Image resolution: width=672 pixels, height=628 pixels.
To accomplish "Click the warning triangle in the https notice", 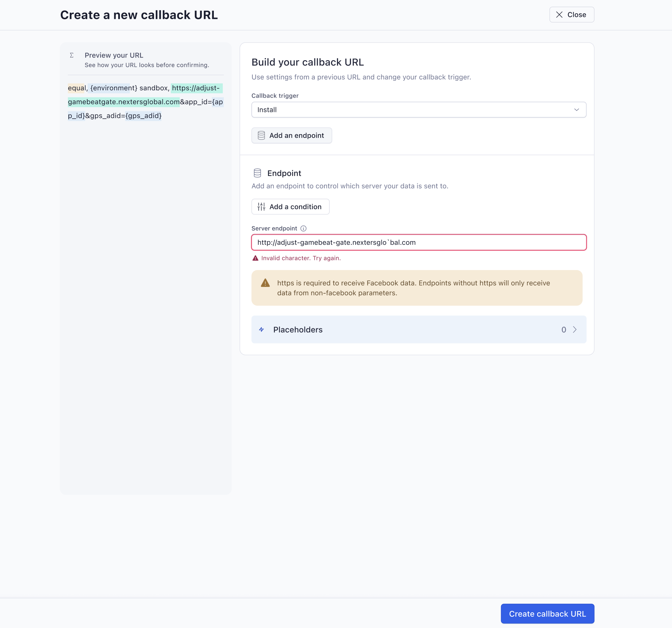I will coord(265,283).
